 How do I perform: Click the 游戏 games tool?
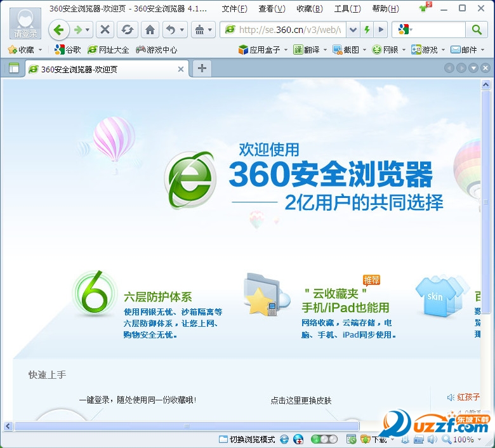coord(425,50)
